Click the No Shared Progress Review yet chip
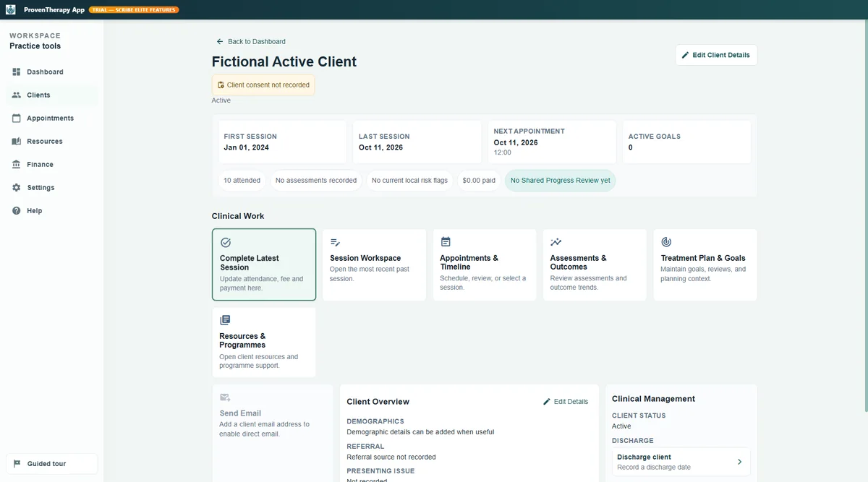Viewport: 868px width, 482px height. pyautogui.click(x=560, y=181)
